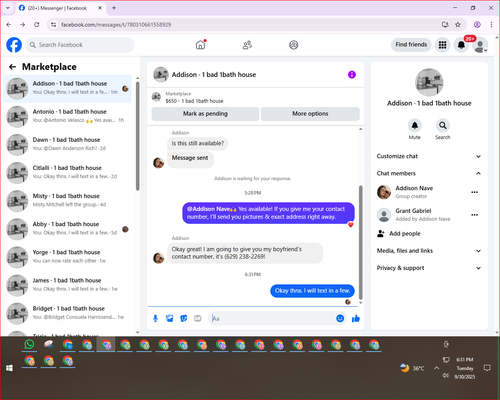Screen dimensions: 500x400
Task: Open conversation information purple icon
Action: pos(352,75)
